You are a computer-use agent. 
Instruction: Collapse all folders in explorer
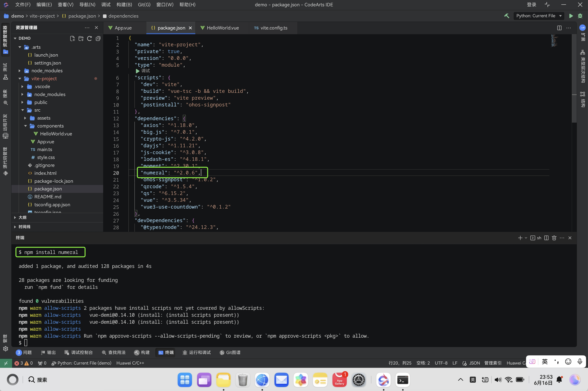(x=98, y=38)
